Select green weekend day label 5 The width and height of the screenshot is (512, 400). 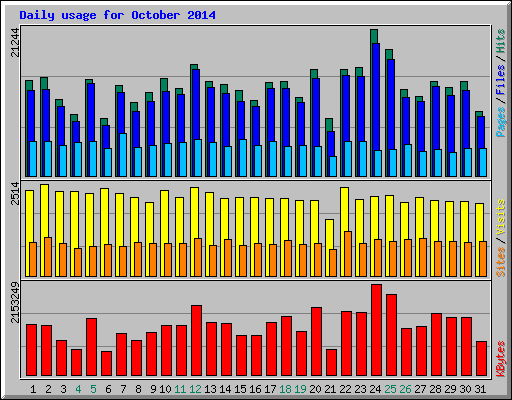[x=93, y=389]
